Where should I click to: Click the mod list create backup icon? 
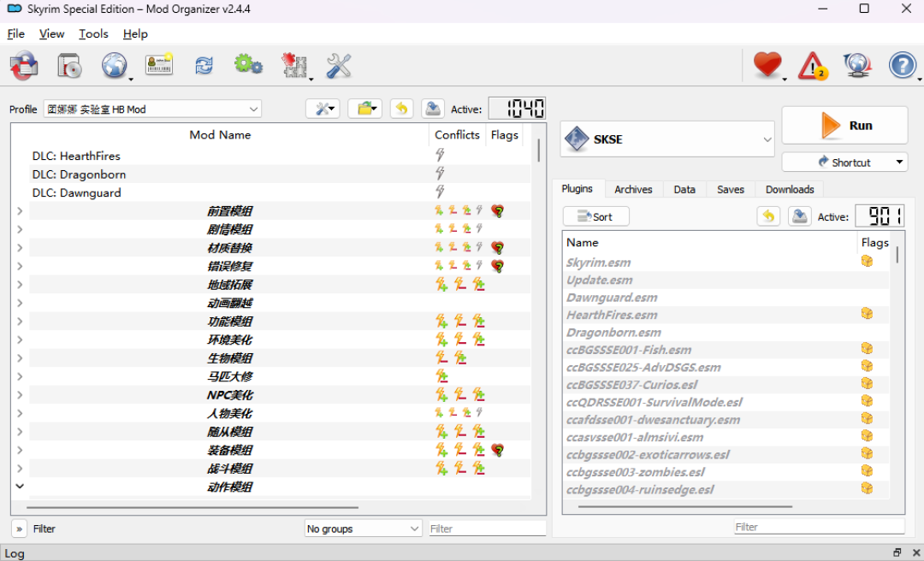point(433,109)
